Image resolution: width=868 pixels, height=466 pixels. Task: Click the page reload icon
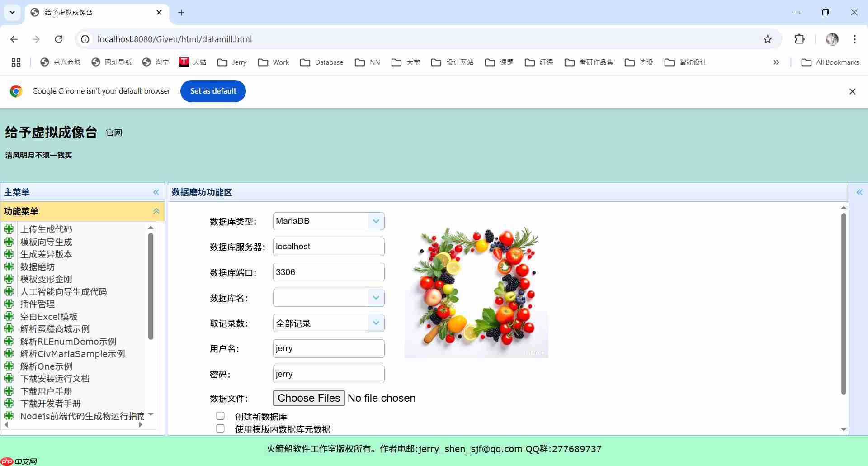[x=59, y=39]
